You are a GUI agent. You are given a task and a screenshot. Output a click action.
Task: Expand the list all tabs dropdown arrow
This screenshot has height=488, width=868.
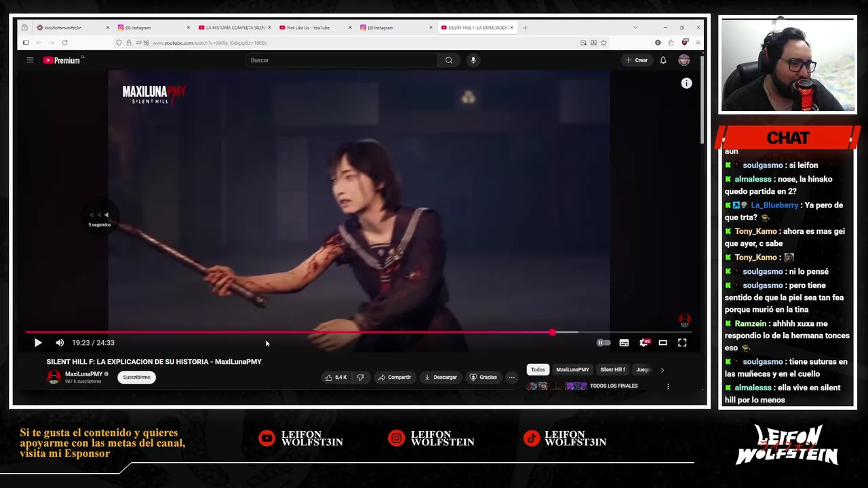(x=635, y=28)
